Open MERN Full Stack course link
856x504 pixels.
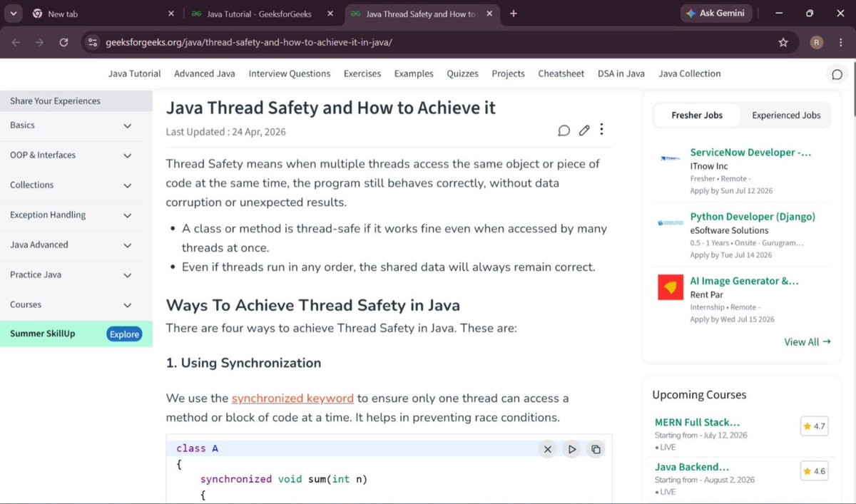[697, 423]
